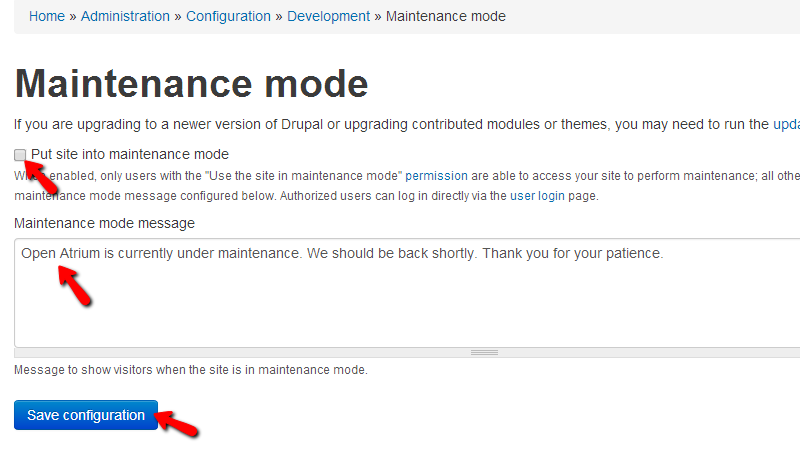
Task: Click the red arrow inside the message box
Action: [x=76, y=286]
